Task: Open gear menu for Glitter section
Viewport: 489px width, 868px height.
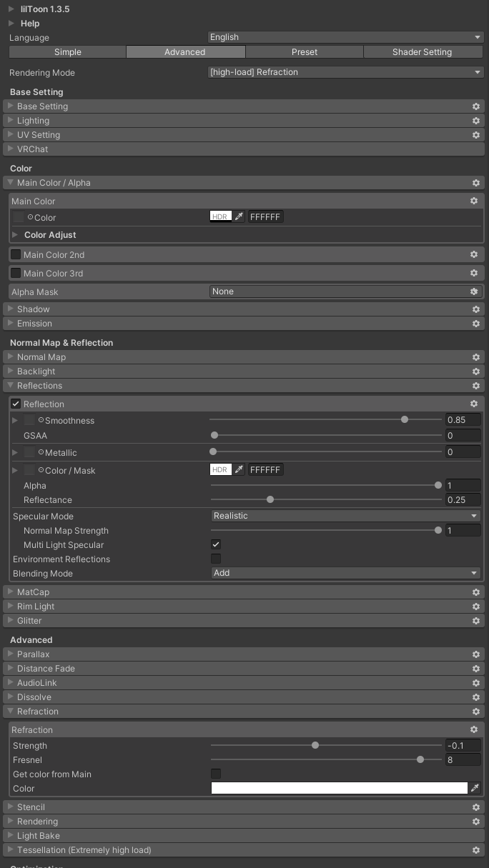Action: (x=475, y=621)
